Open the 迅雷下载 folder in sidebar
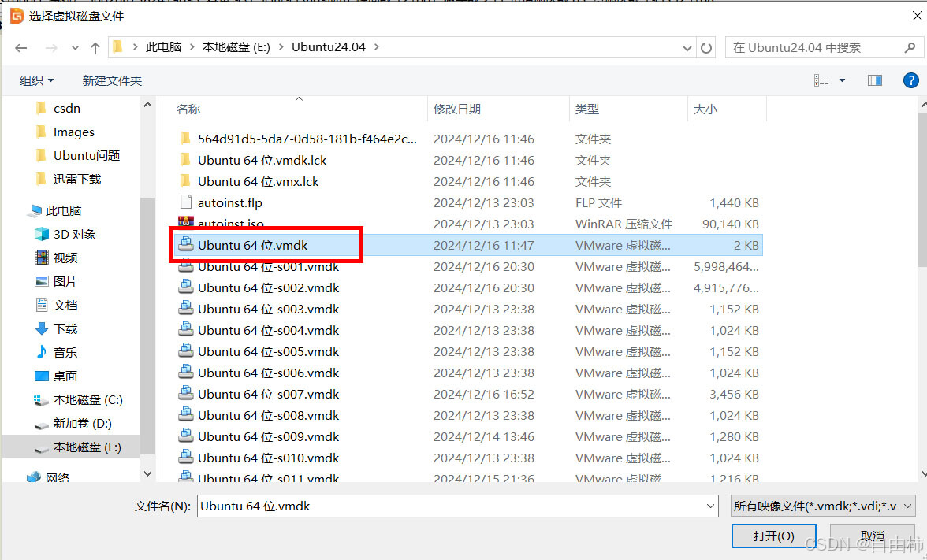Image resolution: width=927 pixels, height=560 pixels. [x=77, y=179]
